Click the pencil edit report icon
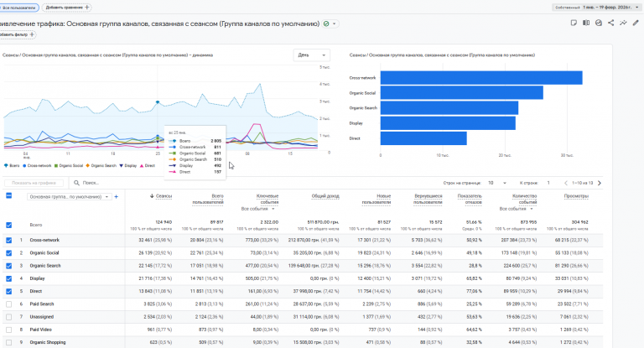The height and width of the screenshot is (348, 644). (636, 23)
